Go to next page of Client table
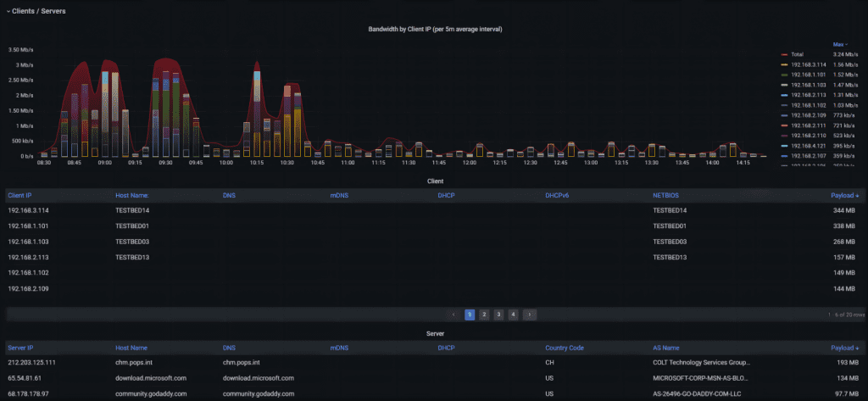 529,315
